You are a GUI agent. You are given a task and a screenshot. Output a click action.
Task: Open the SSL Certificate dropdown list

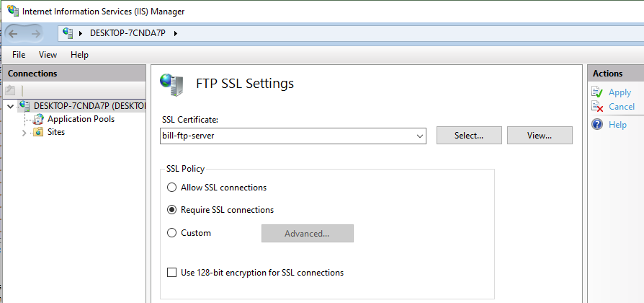(419, 136)
